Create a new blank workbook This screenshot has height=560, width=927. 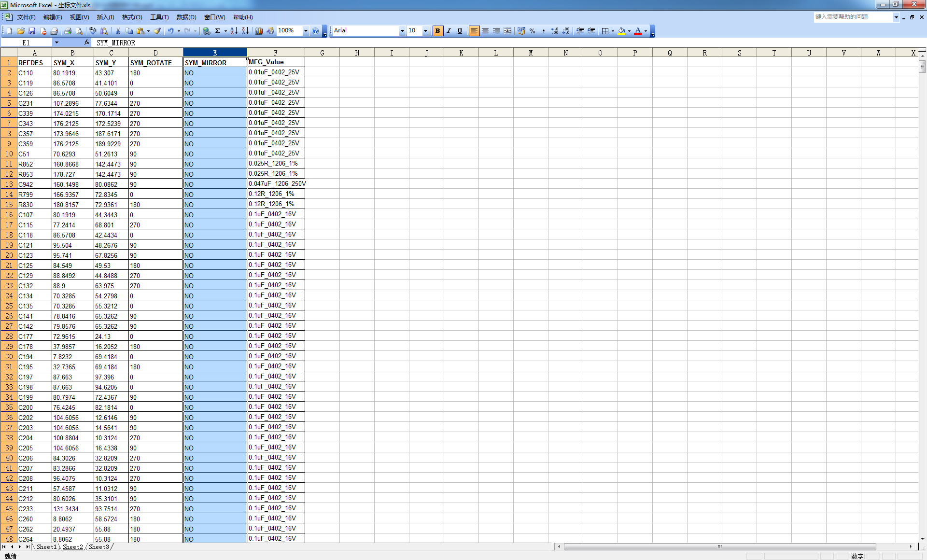[x=9, y=31]
